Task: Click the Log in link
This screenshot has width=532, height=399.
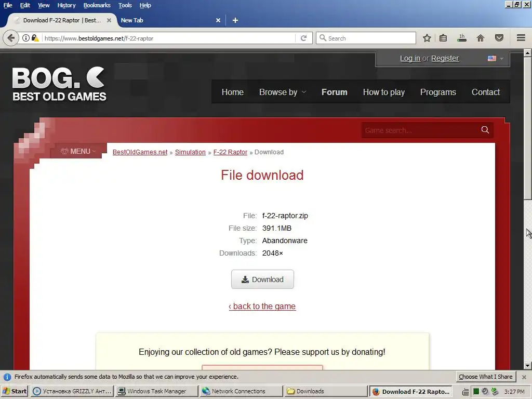Action: (410, 58)
